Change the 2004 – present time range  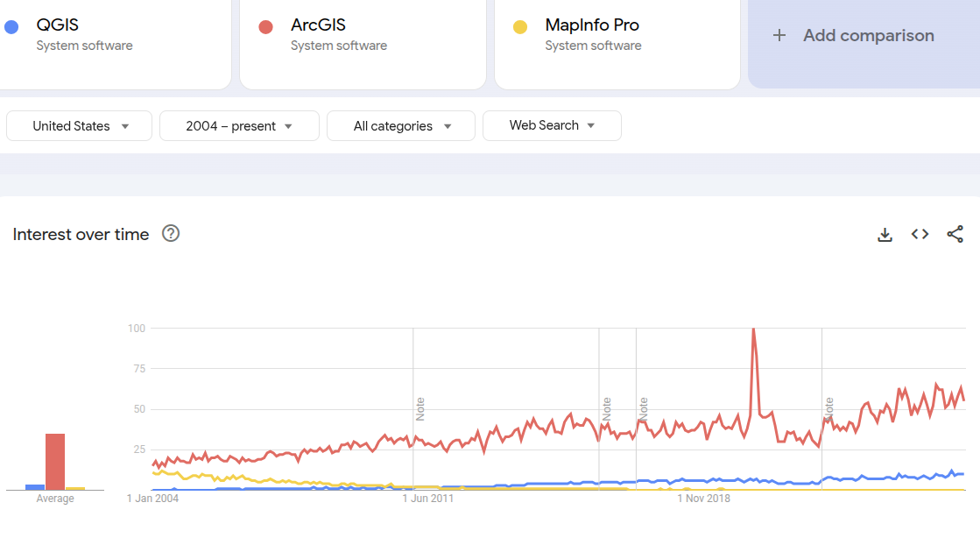pyautogui.click(x=239, y=126)
